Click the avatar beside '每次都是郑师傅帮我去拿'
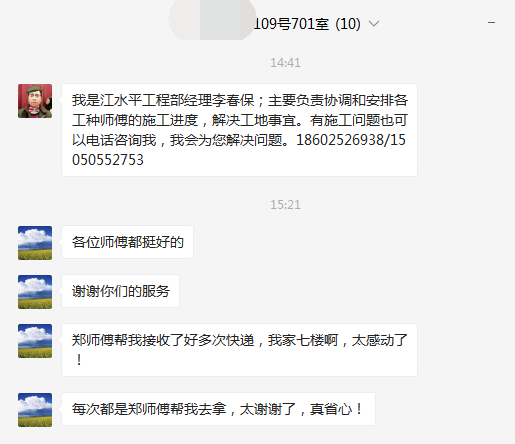The height and width of the screenshot is (444, 515). pos(35,410)
